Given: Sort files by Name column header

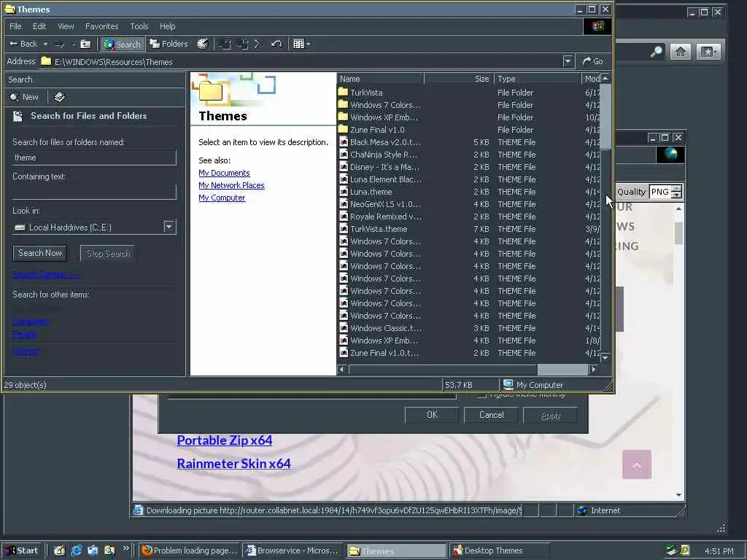Looking at the screenshot, I should click(x=380, y=79).
